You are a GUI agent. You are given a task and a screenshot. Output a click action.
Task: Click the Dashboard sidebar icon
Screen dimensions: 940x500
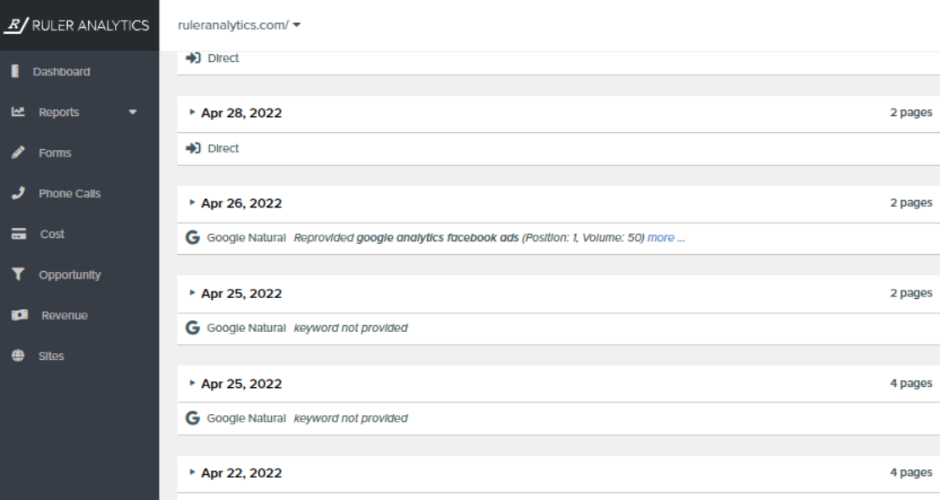[x=14, y=72]
